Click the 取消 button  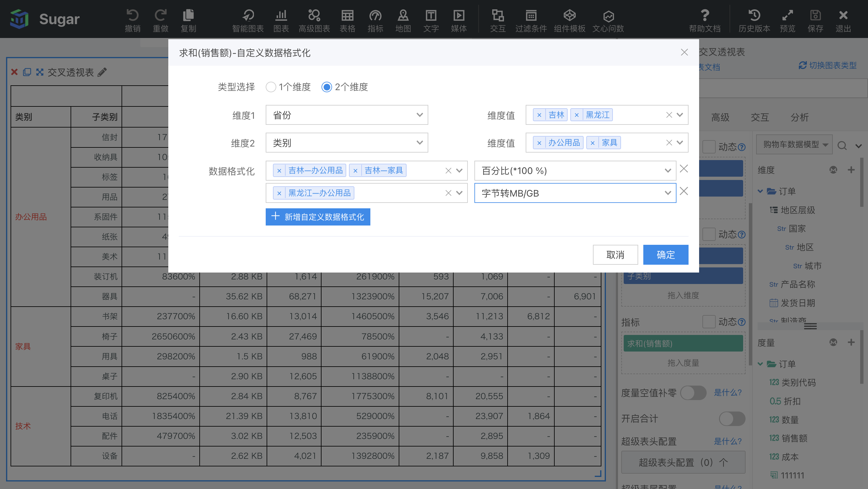tap(615, 255)
